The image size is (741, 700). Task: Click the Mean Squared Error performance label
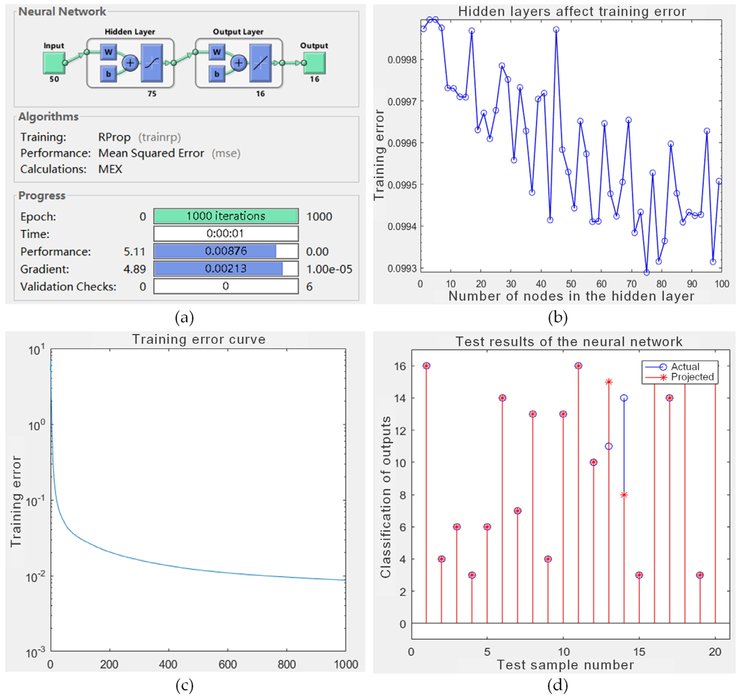(x=151, y=153)
